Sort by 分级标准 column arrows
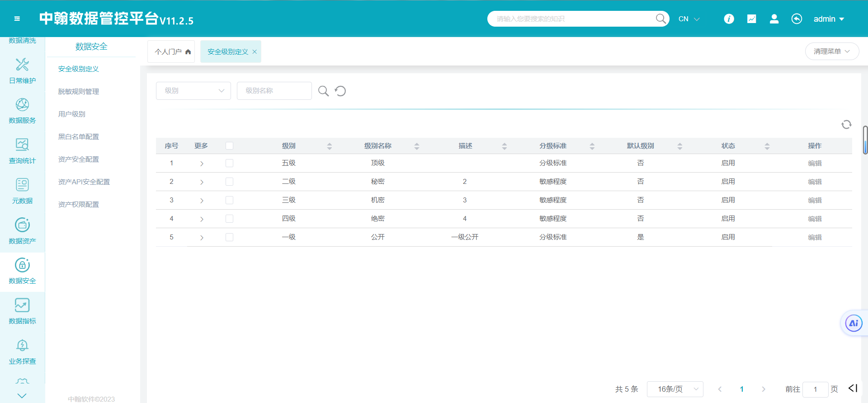 point(592,146)
